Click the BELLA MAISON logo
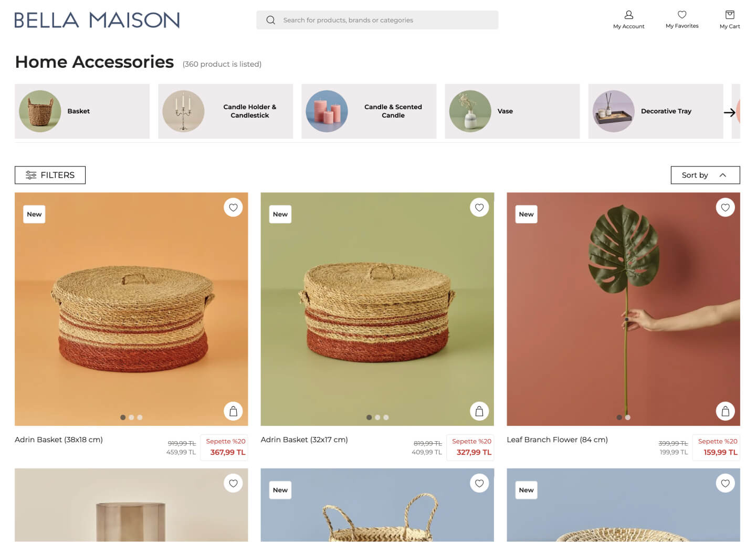The width and height of the screenshot is (756, 542). click(97, 20)
